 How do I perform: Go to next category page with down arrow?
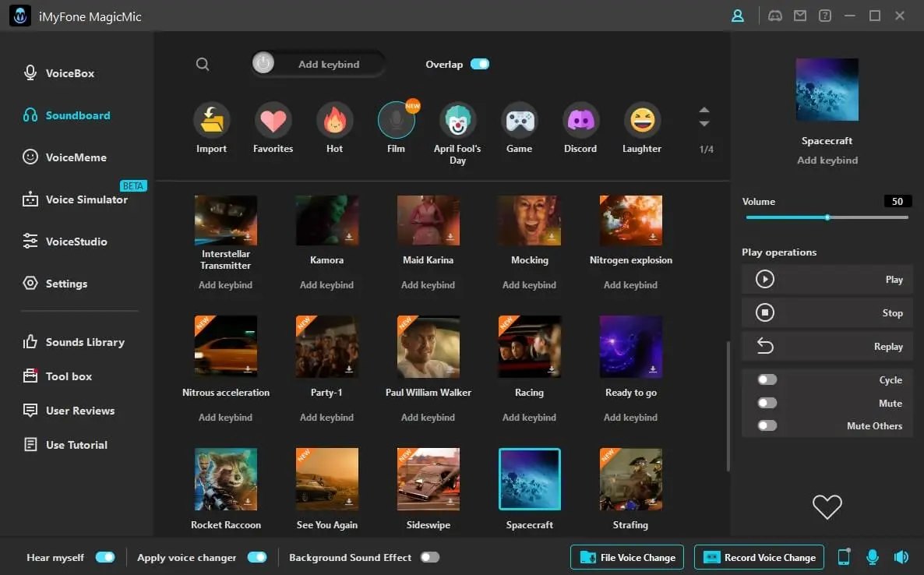pos(704,124)
